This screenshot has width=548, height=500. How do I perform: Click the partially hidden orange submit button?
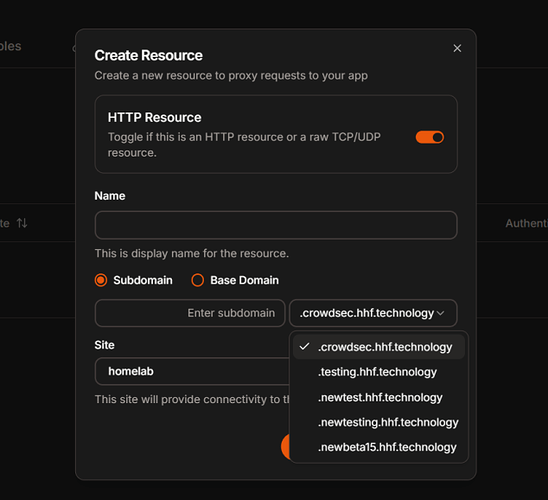click(x=286, y=447)
